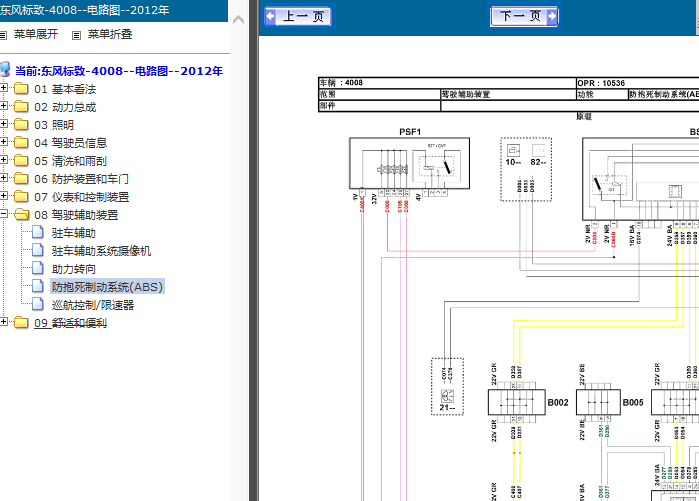Viewport: 699px width, 501px height.
Task: Click document icon of 驻车辅助
Action: click(38, 232)
